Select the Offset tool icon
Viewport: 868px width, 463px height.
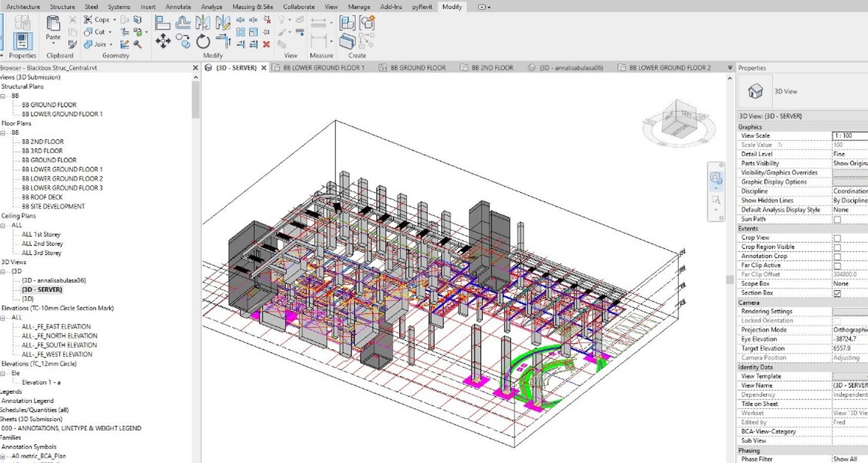click(x=183, y=23)
